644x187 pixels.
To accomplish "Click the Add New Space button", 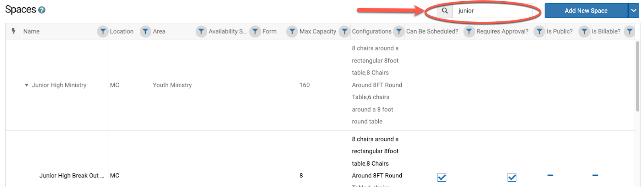I will (x=586, y=11).
